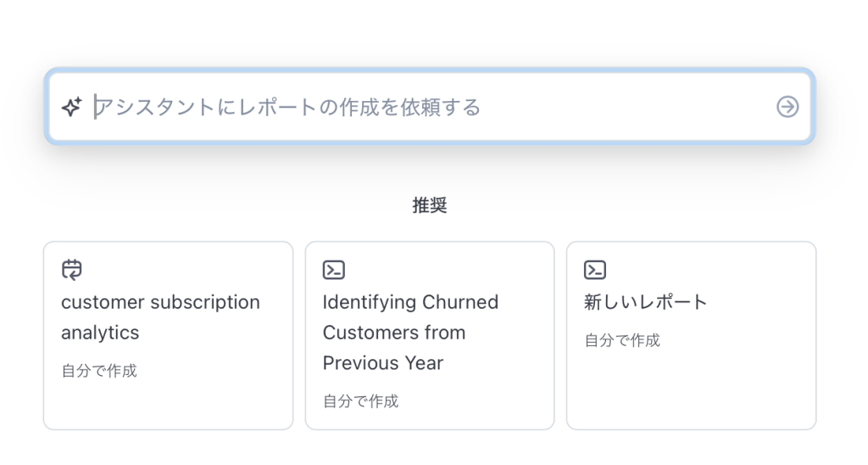Focus the アシスタントにレポートの作成を依頼する input field
868x465 pixels.
(x=430, y=107)
